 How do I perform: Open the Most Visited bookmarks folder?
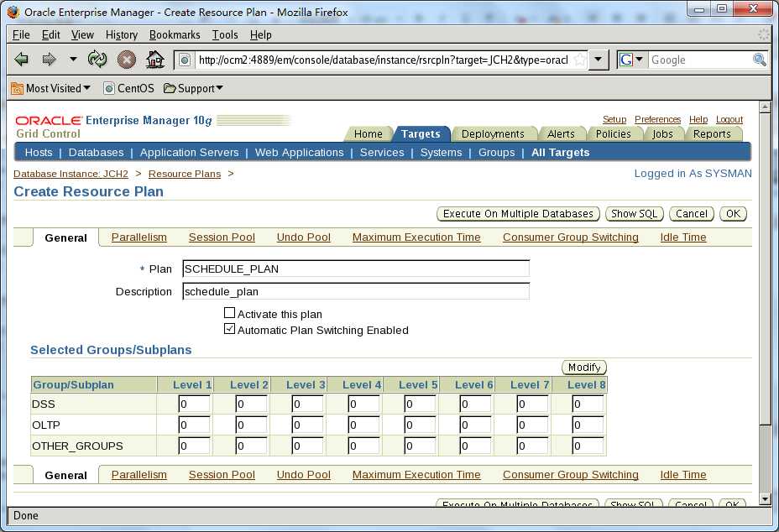pyautogui.click(x=50, y=88)
